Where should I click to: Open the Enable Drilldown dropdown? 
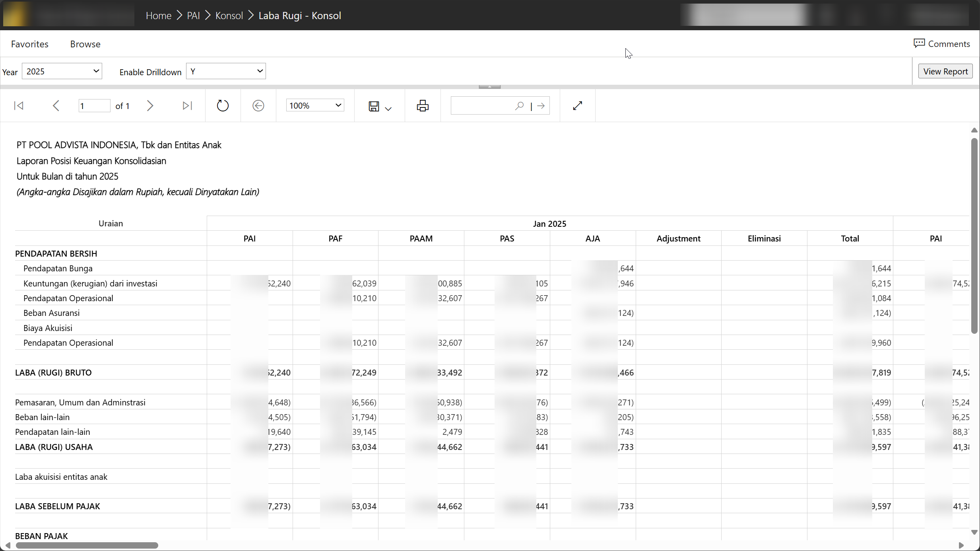pos(226,71)
